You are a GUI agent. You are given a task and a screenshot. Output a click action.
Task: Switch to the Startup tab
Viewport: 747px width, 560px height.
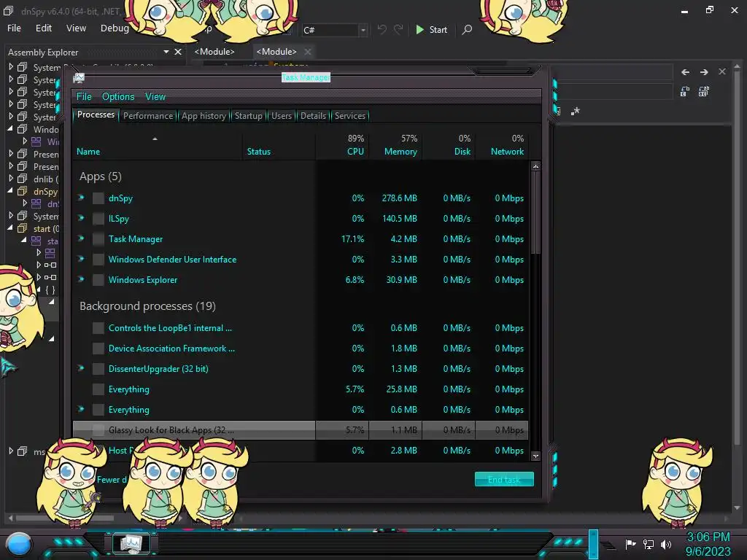[x=248, y=116]
